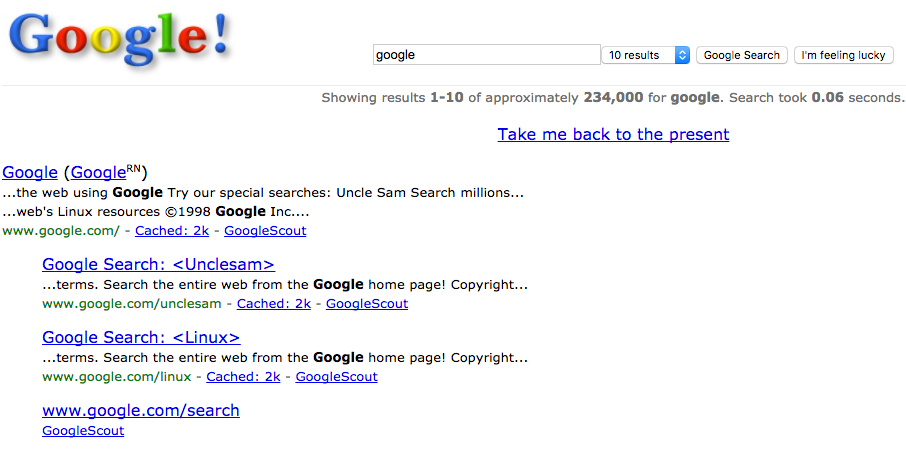Open the "Google Search: <Unclesam>" result
906x449 pixels.
click(x=158, y=265)
